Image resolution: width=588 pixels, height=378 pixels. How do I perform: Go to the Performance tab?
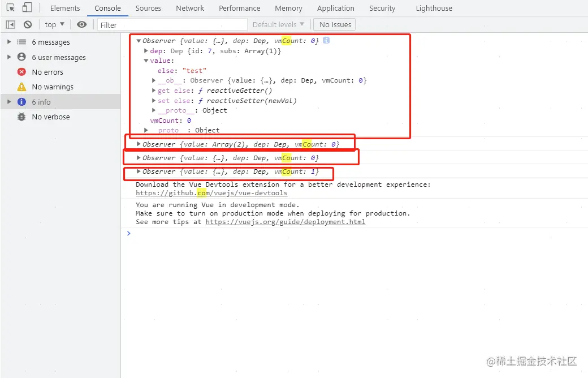[x=240, y=8]
